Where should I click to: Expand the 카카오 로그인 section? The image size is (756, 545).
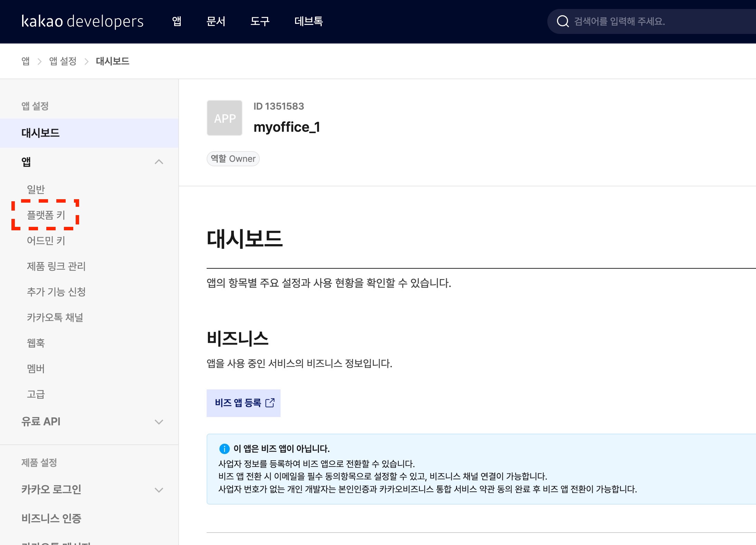(x=159, y=490)
